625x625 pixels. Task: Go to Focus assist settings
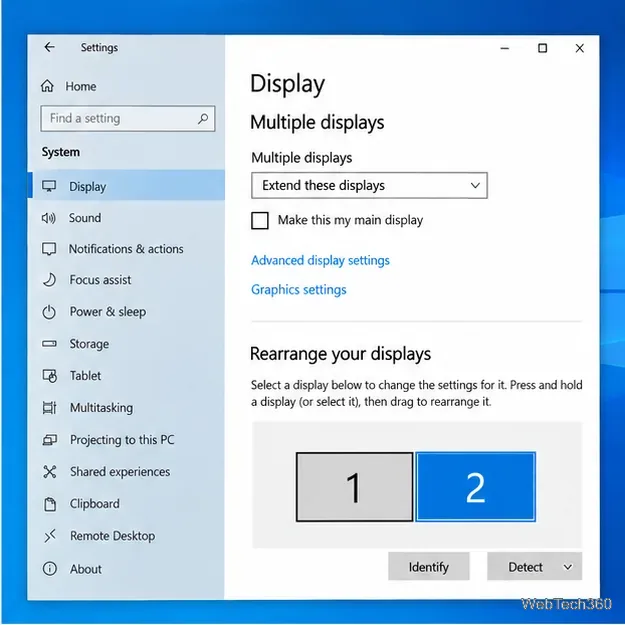point(126,280)
